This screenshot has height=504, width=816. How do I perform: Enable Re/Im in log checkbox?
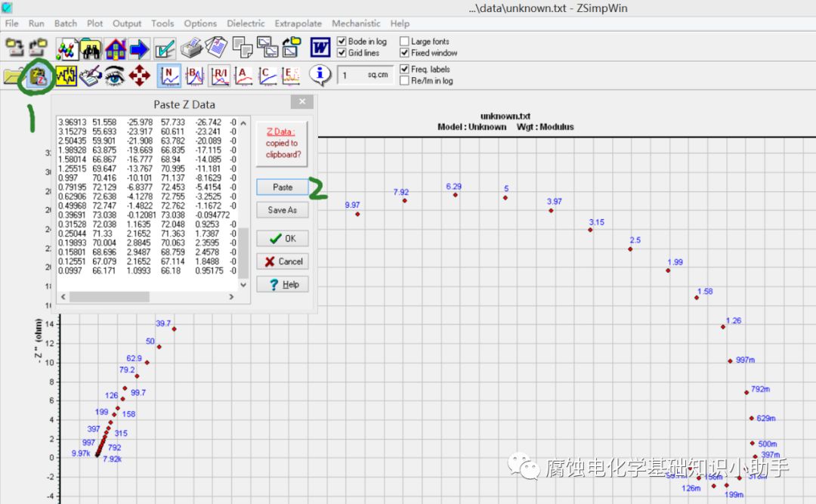pos(404,81)
